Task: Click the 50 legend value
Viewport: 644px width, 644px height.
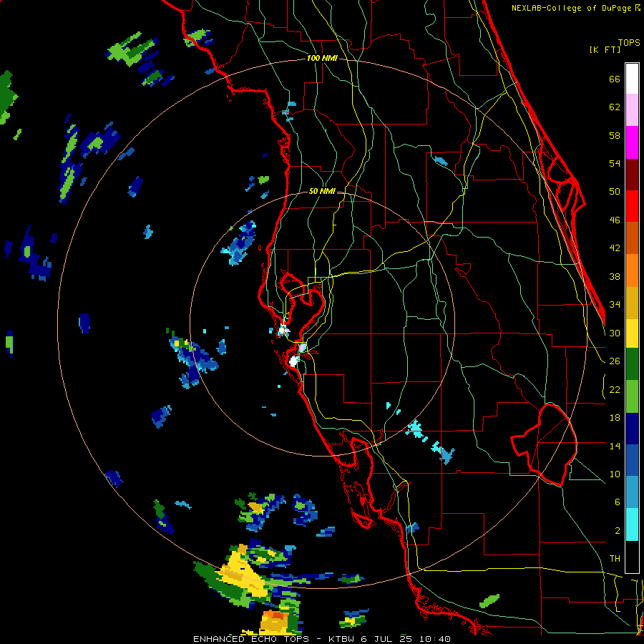Action: pyautogui.click(x=615, y=191)
